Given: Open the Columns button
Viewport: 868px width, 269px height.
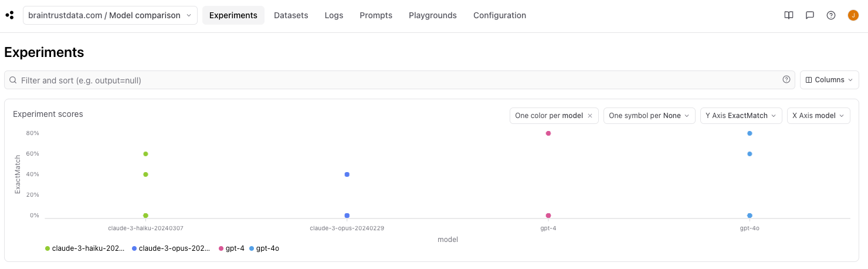Looking at the screenshot, I should (x=829, y=80).
